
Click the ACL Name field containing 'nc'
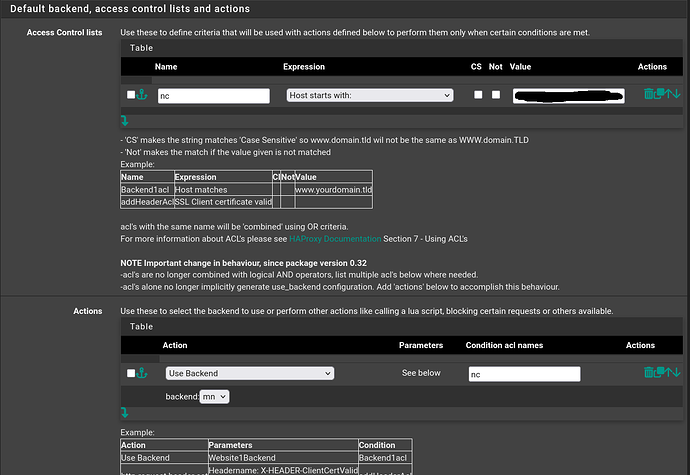point(213,96)
